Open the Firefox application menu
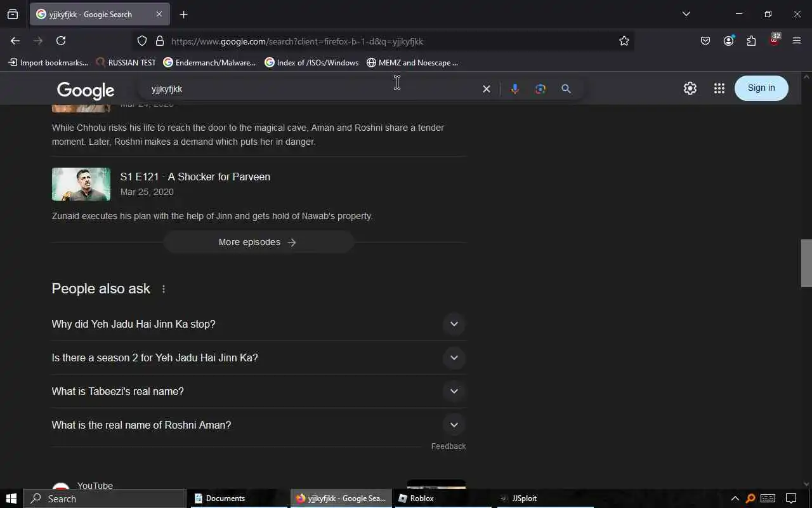 click(x=797, y=41)
